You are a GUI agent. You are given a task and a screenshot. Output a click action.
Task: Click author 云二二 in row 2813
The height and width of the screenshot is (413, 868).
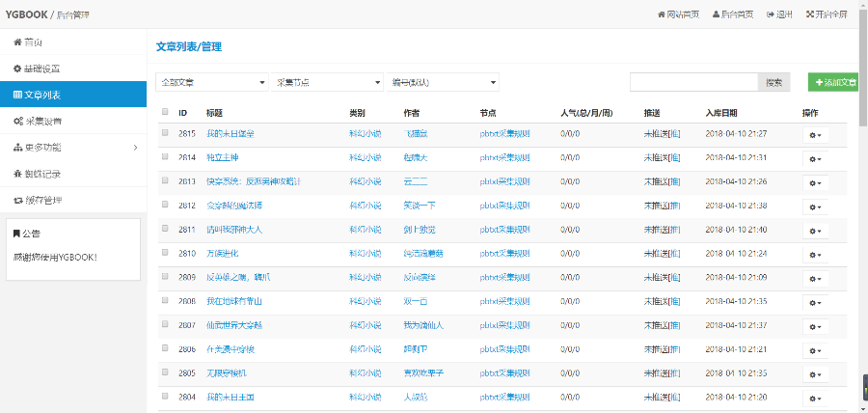(416, 181)
